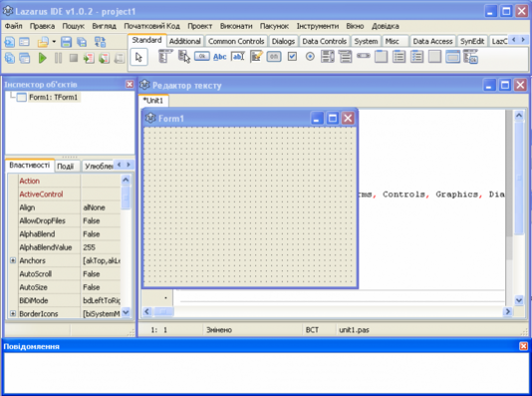
Task: Select Form1: TForm1 in object tree
Action: point(53,97)
